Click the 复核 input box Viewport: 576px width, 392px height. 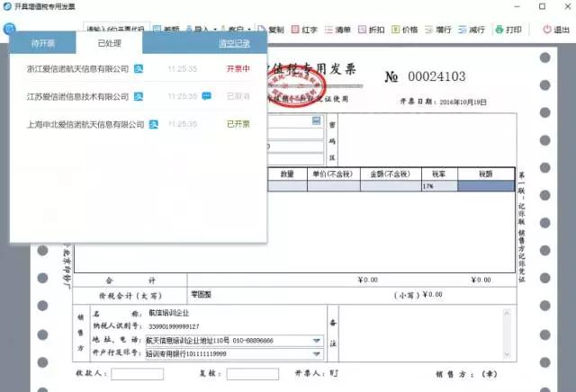click(x=253, y=374)
